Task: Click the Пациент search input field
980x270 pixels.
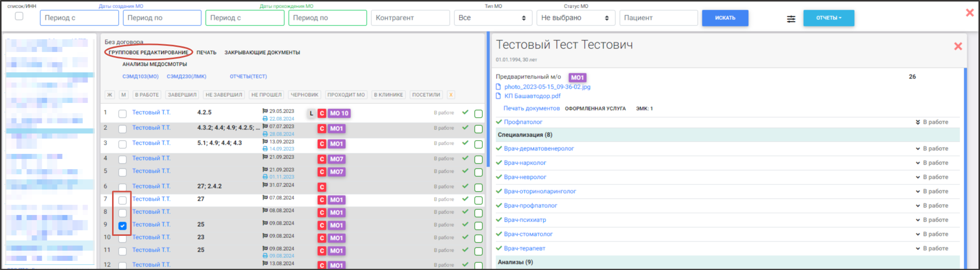Action: (x=658, y=18)
